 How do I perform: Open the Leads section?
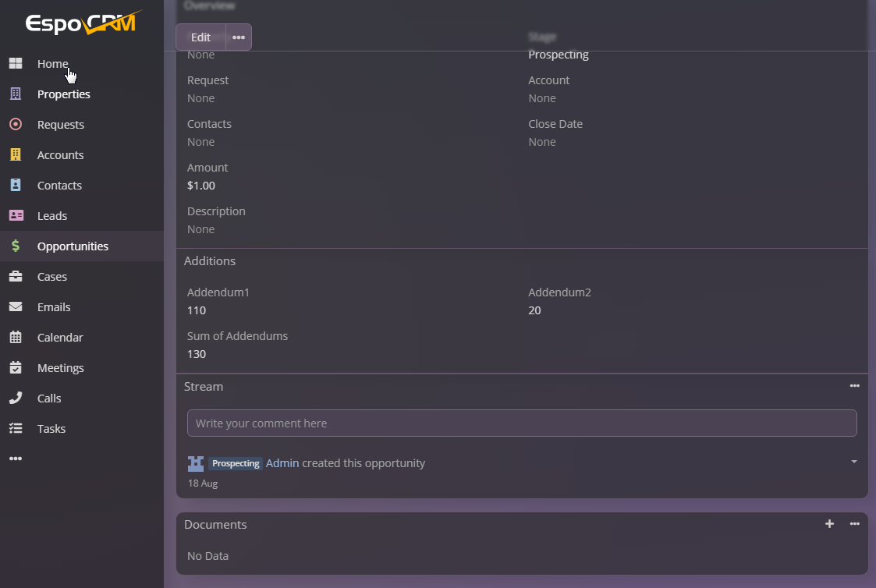pos(82,215)
